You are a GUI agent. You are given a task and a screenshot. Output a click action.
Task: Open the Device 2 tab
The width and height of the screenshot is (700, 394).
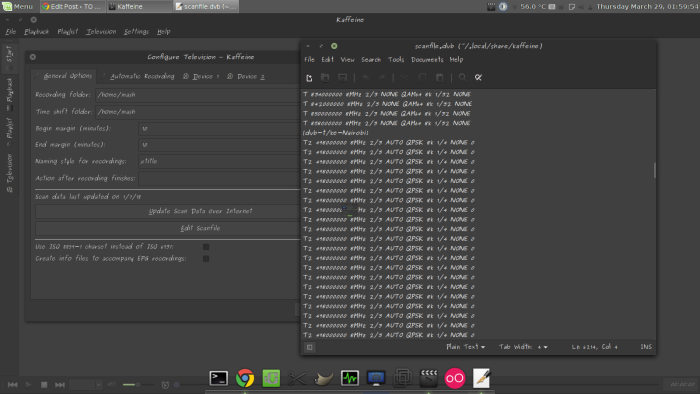[x=246, y=76]
